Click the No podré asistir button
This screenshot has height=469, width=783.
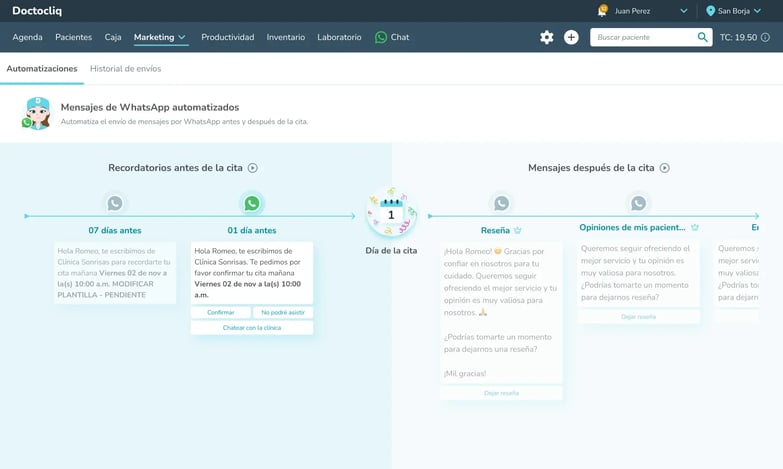(283, 313)
